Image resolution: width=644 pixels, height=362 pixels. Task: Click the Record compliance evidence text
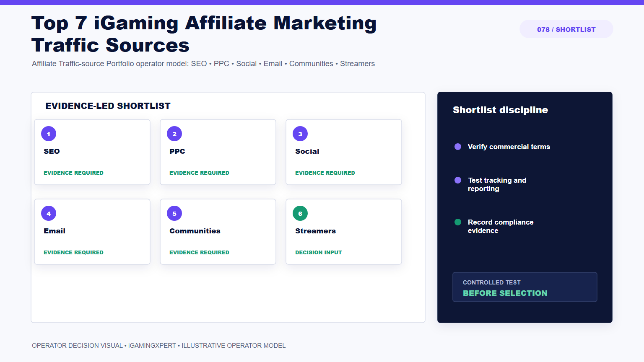pos(501,226)
